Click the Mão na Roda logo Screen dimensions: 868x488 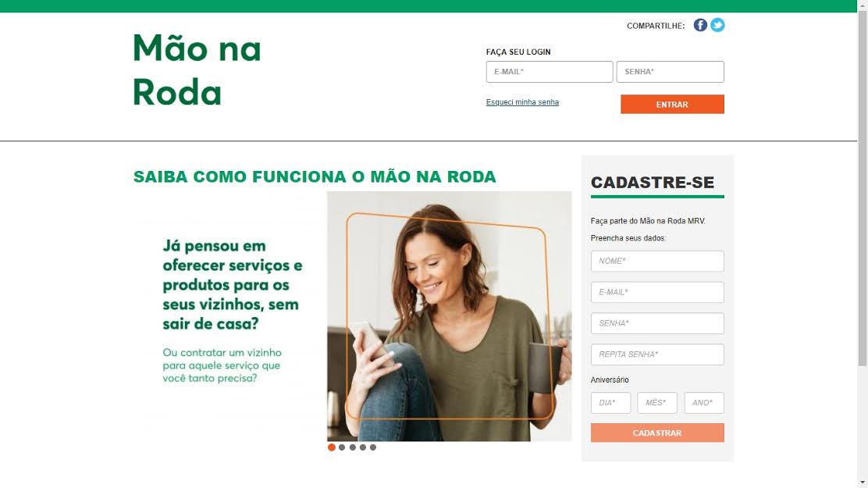coord(197,69)
